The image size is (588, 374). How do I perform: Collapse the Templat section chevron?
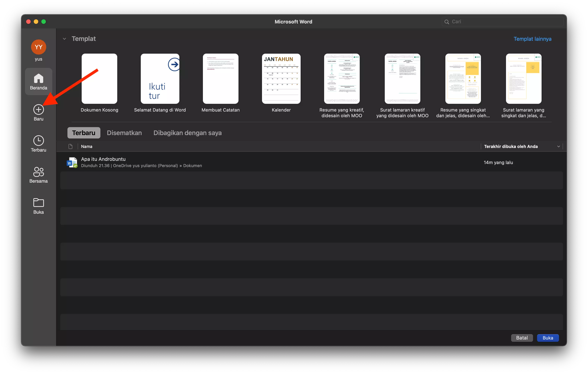pyautogui.click(x=64, y=39)
